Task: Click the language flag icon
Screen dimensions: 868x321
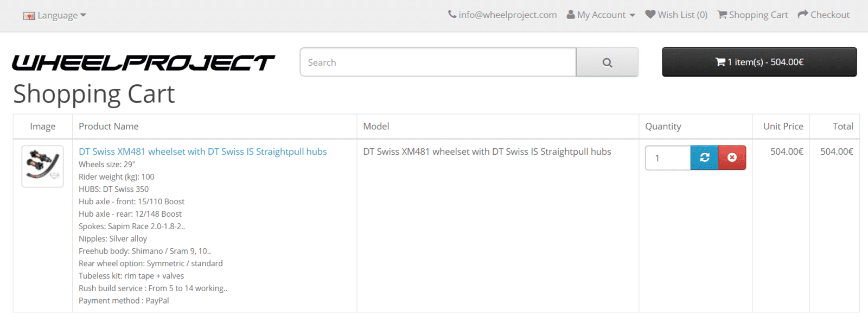Action: click(29, 16)
